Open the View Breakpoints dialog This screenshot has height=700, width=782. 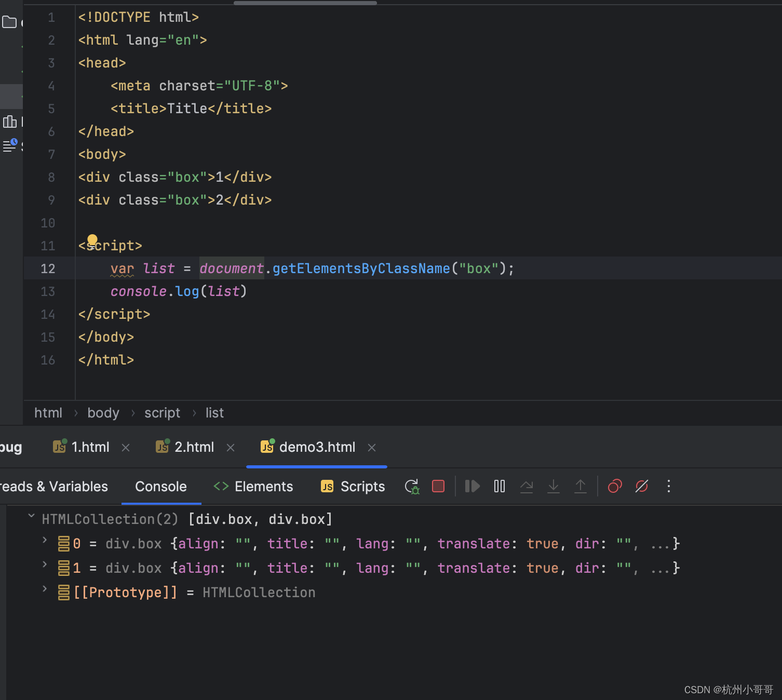(615, 486)
